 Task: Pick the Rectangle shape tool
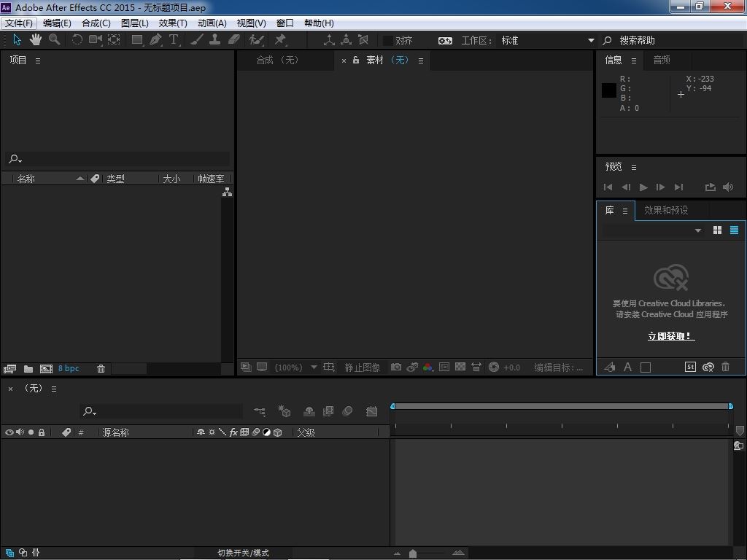coord(137,39)
